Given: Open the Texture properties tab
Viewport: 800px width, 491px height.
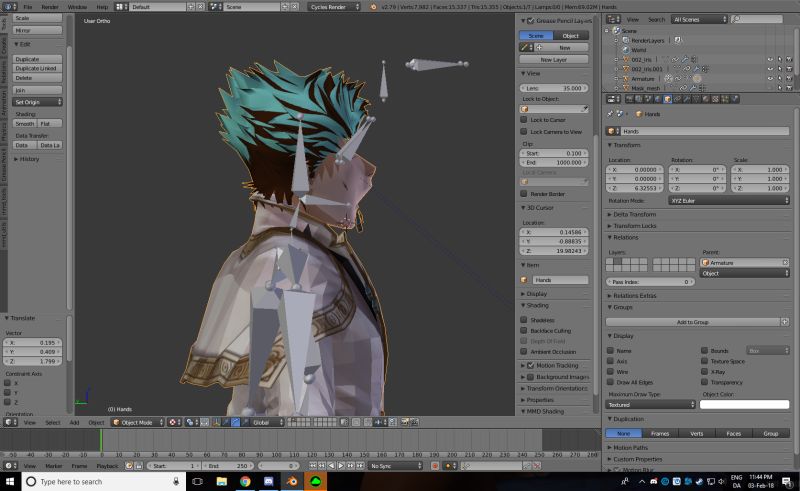Looking at the screenshot, I should 716,99.
